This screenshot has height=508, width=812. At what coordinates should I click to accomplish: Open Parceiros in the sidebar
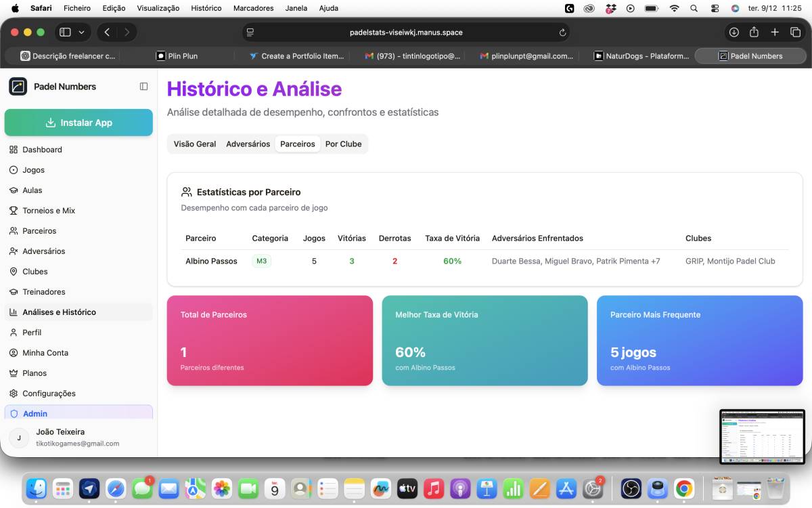pos(78,231)
